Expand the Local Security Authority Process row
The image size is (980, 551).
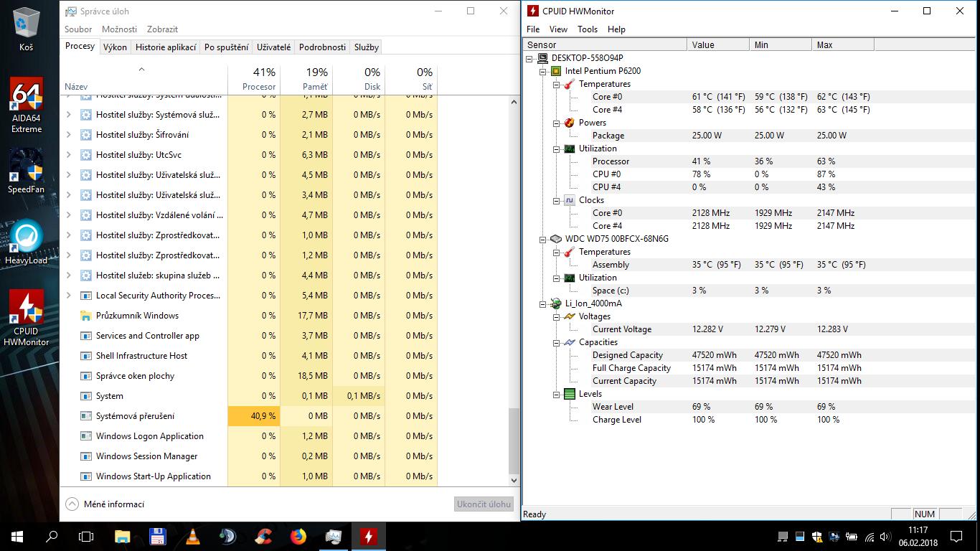pyautogui.click(x=69, y=296)
